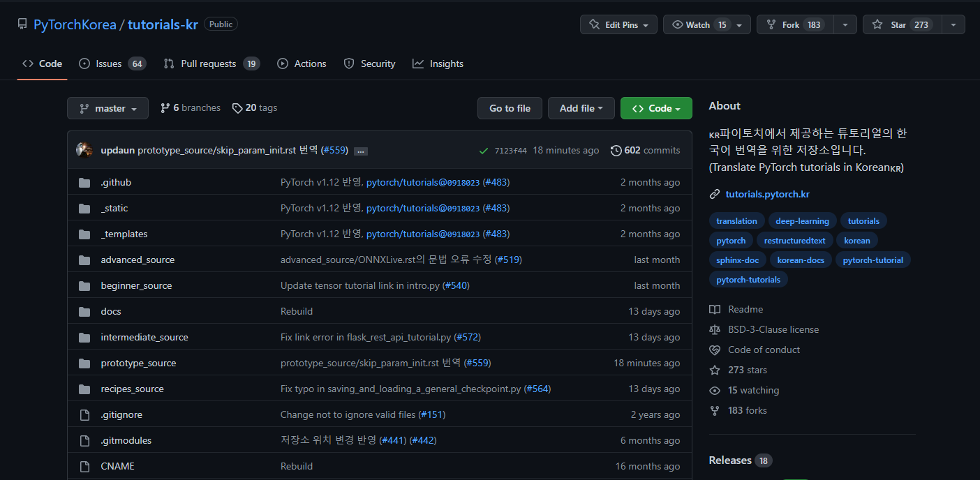Click the prototype_source folder icon

coord(84,363)
